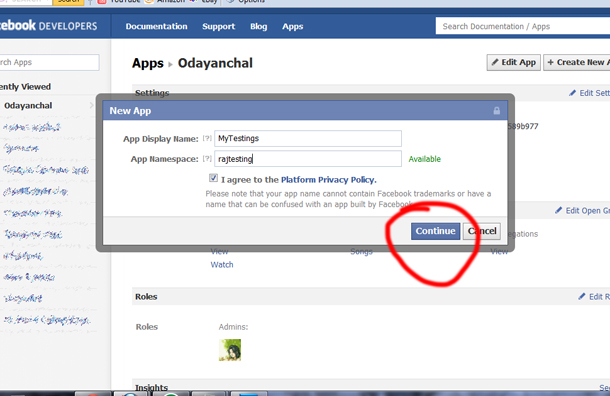
Task: Click the lock icon in New App header
Action: pos(496,111)
